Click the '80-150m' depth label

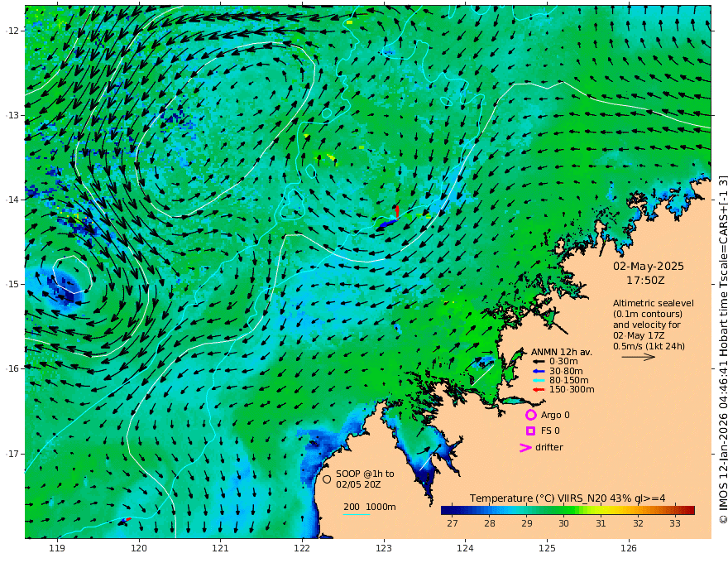point(569,381)
